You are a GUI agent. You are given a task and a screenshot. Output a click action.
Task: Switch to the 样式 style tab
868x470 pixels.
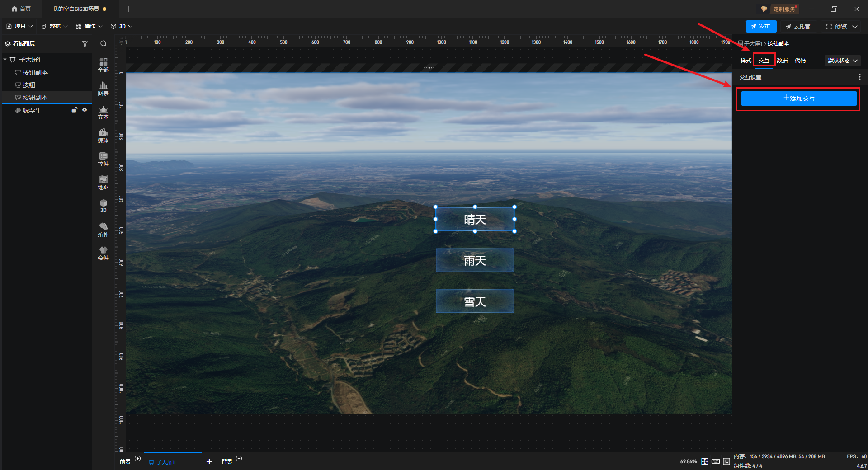745,61
